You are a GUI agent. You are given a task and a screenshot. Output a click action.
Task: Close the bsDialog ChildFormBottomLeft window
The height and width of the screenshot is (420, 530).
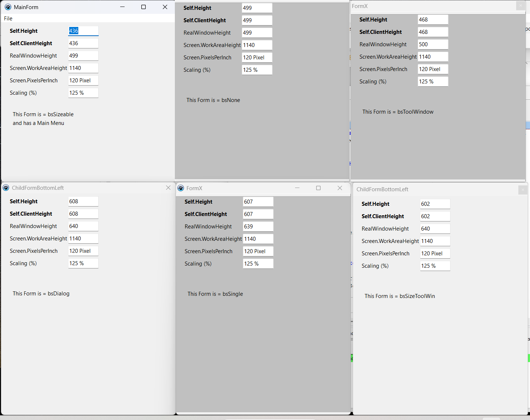[x=168, y=188]
